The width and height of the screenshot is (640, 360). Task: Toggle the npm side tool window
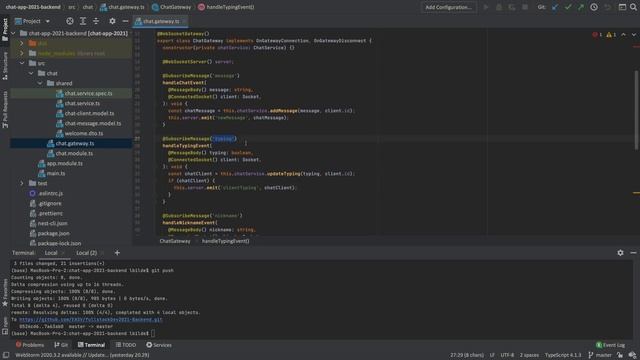pos(5,326)
